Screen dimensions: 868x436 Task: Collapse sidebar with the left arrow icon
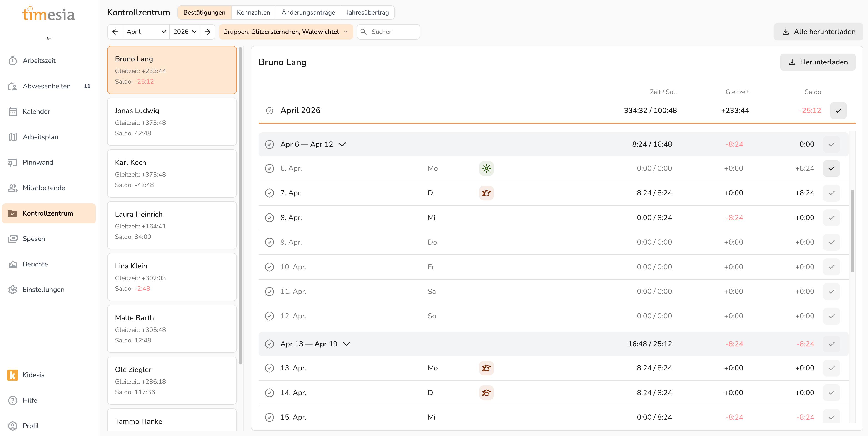49,38
